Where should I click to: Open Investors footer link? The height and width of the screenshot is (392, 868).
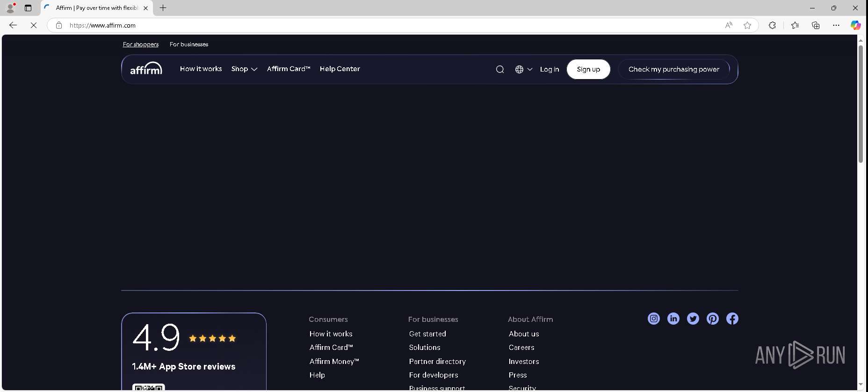(x=524, y=361)
